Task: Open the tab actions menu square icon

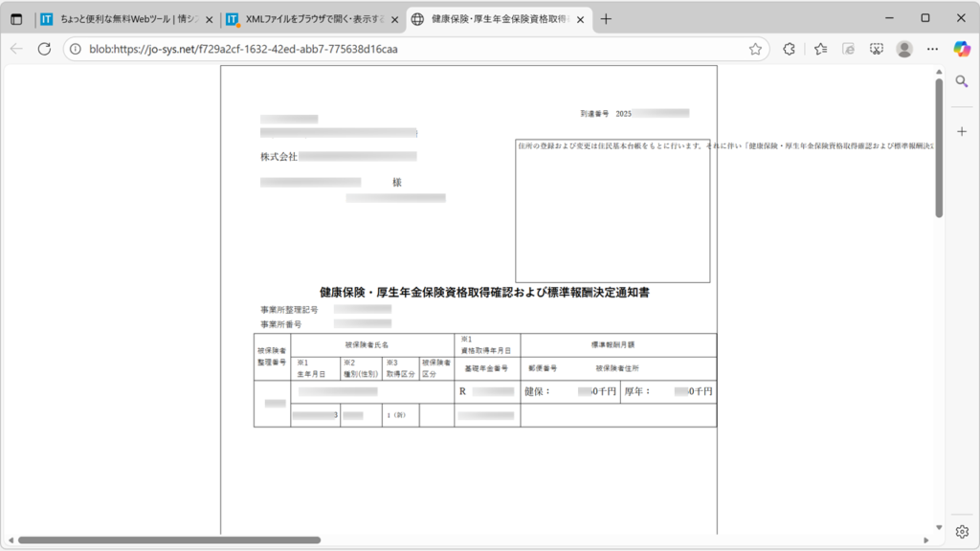Action: tap(13, 17)
